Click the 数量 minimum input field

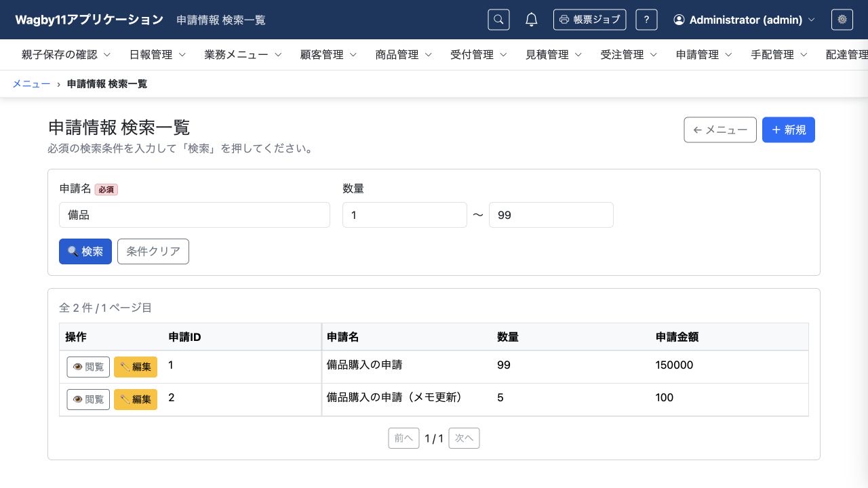[405, 215]
